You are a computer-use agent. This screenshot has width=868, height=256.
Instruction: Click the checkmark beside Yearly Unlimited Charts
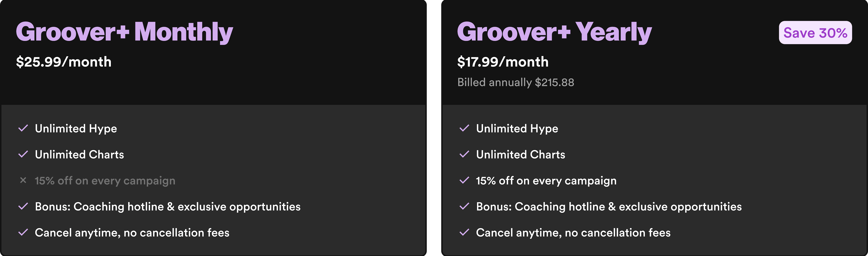pos(464,154)
